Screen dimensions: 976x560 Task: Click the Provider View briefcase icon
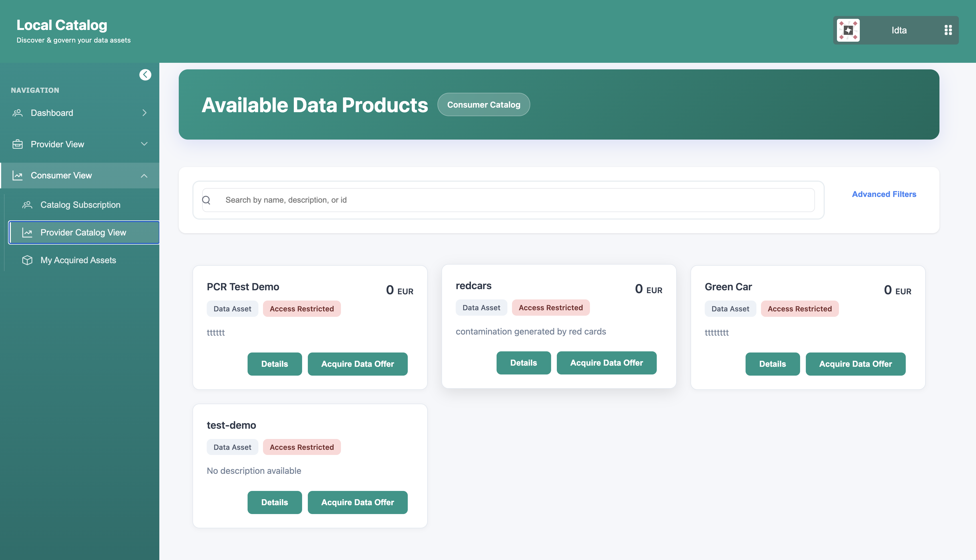18,144
